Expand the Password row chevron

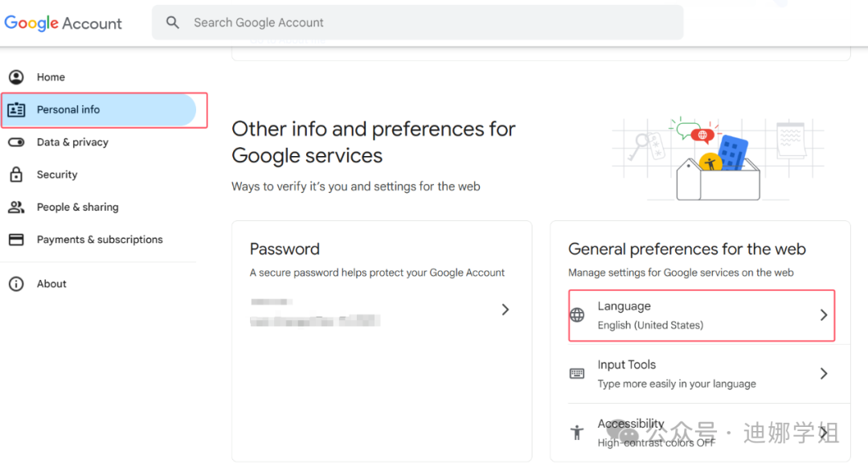(505, 310)
